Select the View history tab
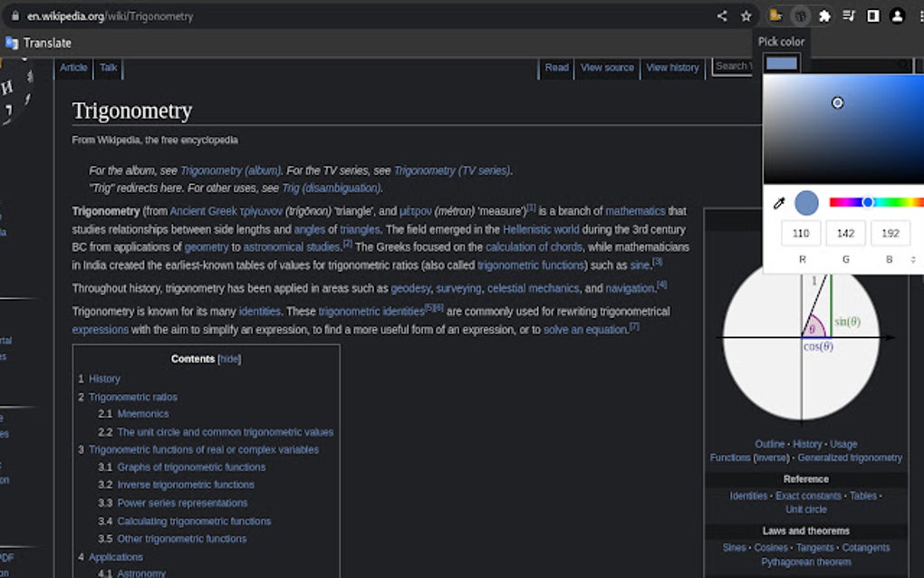 point(672,67)
